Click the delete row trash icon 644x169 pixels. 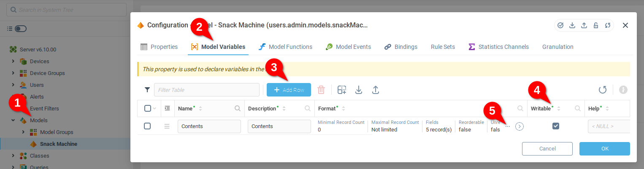click(321, 90)
